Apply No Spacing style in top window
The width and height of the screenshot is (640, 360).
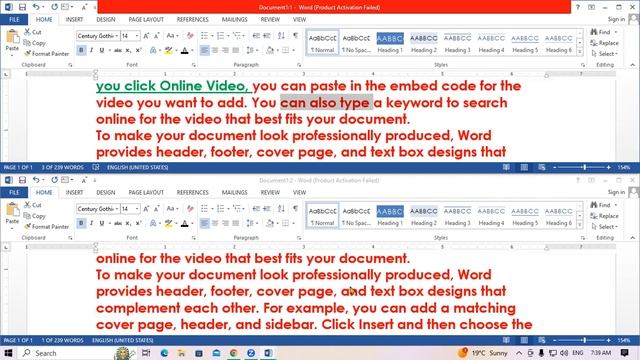356,43
